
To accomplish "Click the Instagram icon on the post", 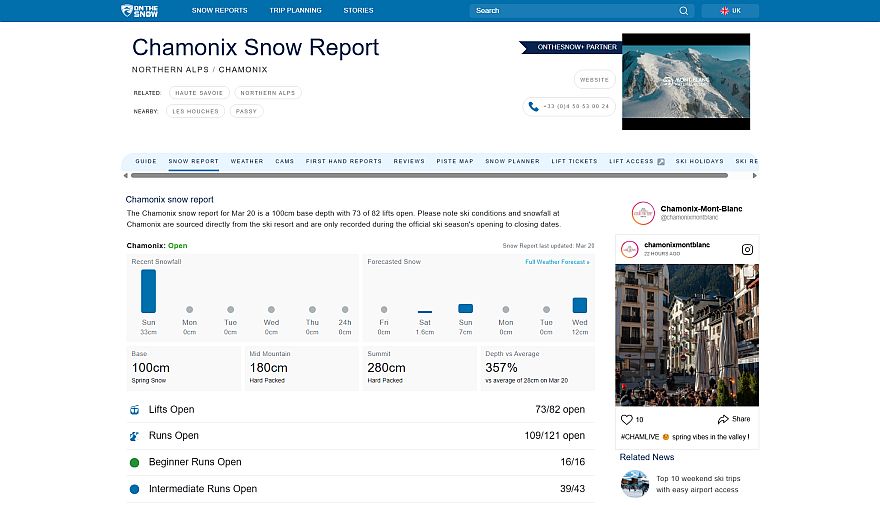I will point(746,249).
